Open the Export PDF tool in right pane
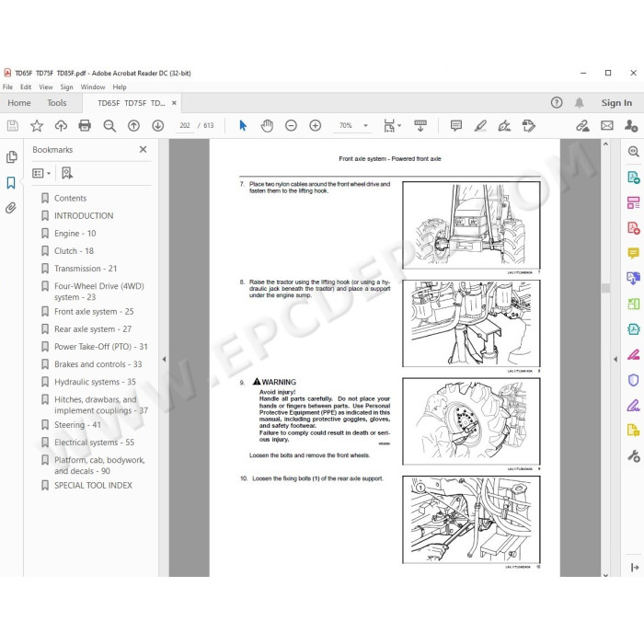This screenshot has width=644, height=644. coord(633,177)
